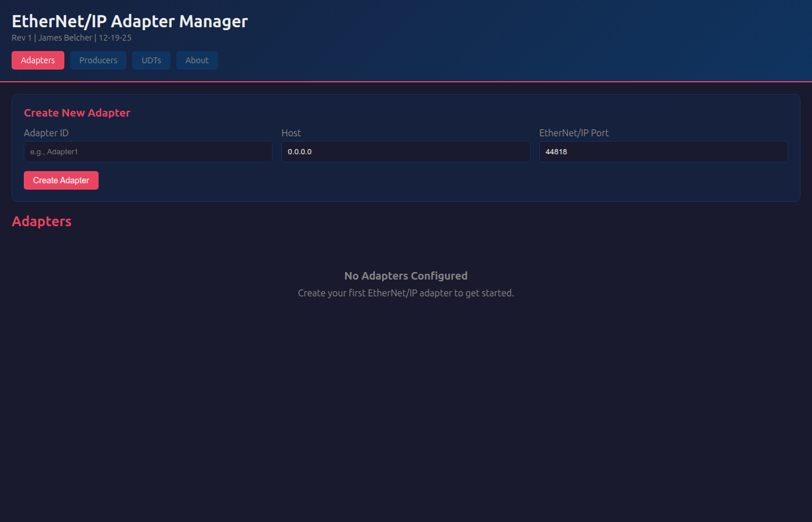This screenshot has height=522, width=812.
Task: Focus the Adapter ID input field
Action: (x=148, y=152)
